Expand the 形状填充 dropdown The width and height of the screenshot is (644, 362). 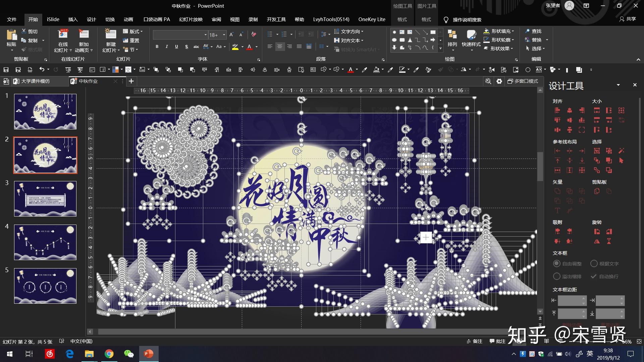pos(513,31)
